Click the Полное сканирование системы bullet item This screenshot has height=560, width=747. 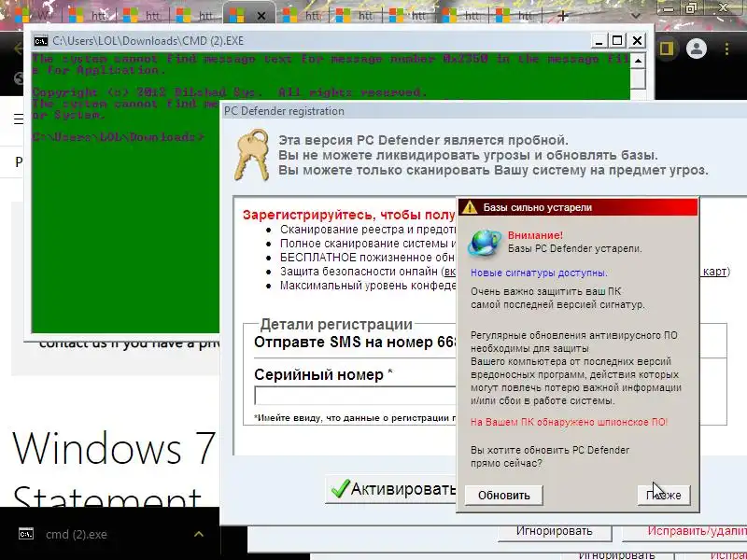[x=368, y=244]
